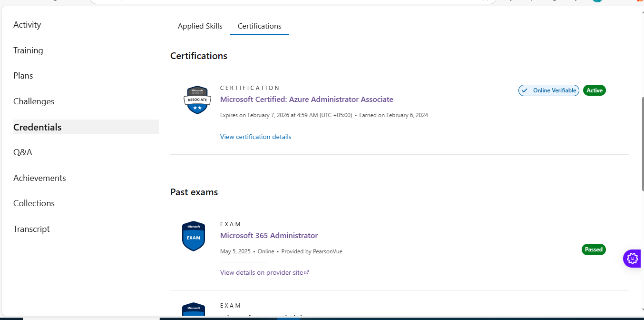Open Achievements in the sidebar
This screenshot has height=320, width=644.
tap(39, 178)
